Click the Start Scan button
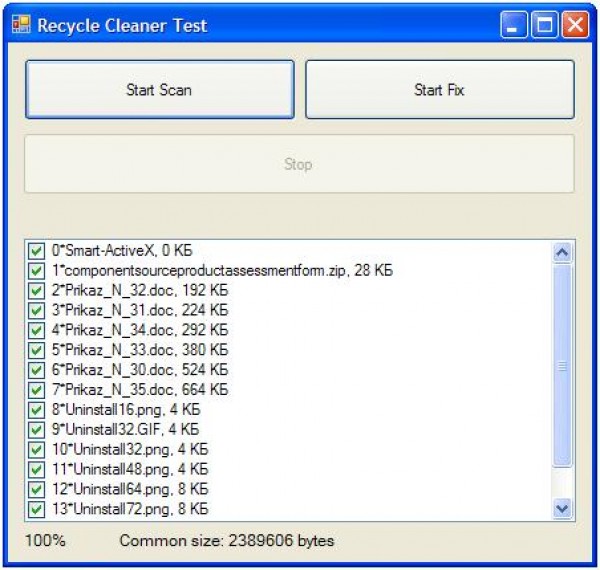Viewport: 600px width, 570px height. (159, 90)
